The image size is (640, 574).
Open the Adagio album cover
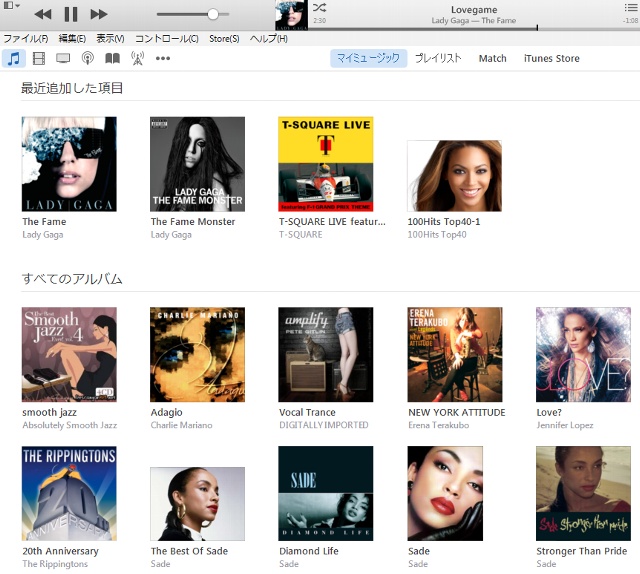click(x=198, y=355)
